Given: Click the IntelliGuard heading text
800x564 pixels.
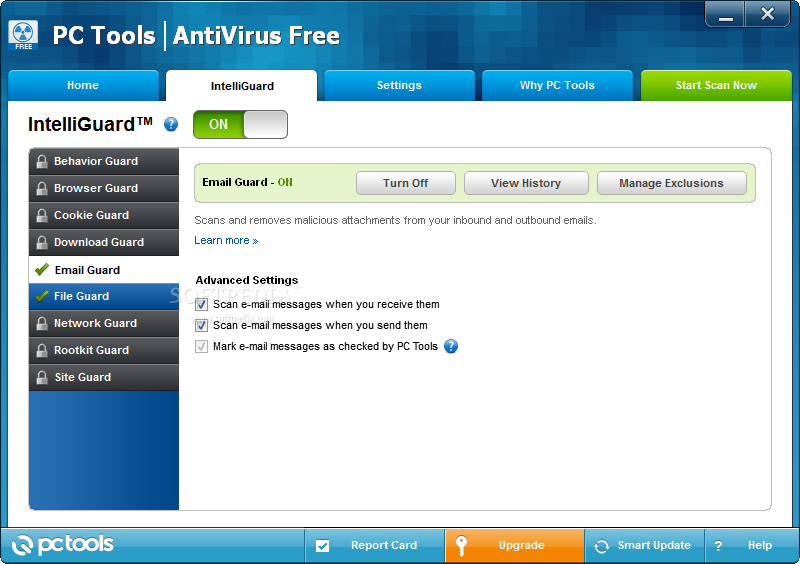Looking at the screenshot, I should pos(90,125).
